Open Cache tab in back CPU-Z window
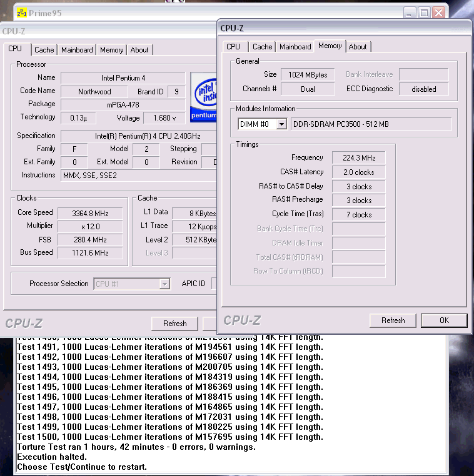The height and width of the screenshot is (476, 474). [44, 50]
